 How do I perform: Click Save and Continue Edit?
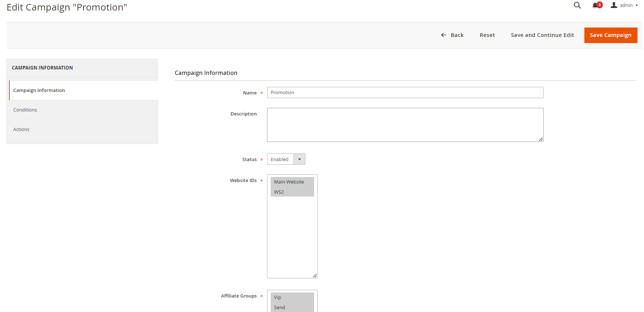[542, 35]
